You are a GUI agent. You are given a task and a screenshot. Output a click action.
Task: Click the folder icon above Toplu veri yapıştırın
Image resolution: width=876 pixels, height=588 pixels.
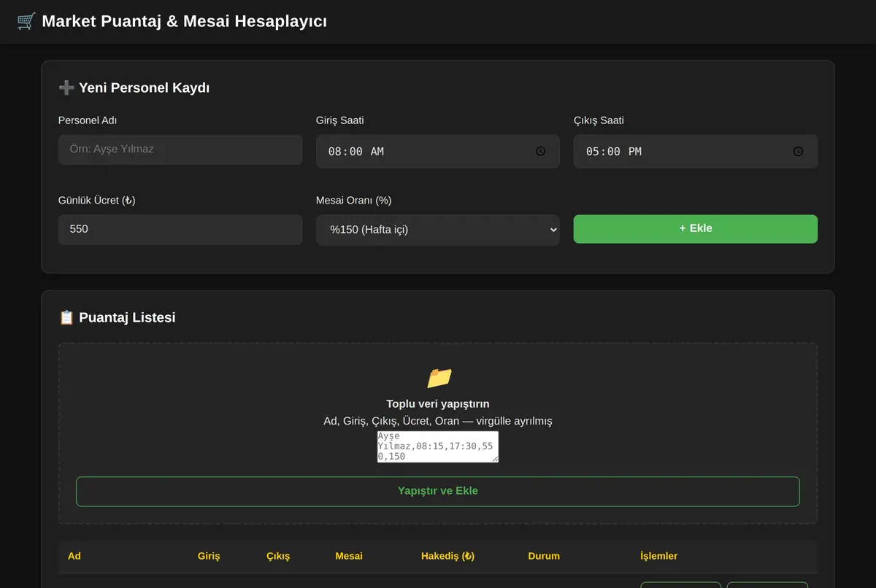click(439, 378)
